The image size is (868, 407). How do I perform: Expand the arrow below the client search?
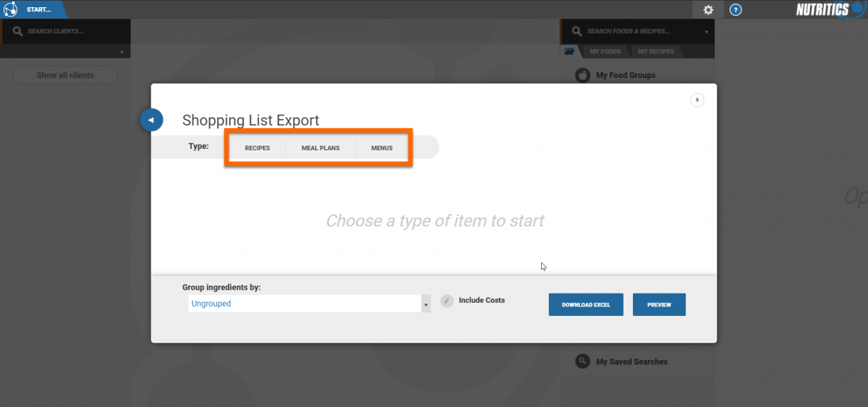coord(122,52)
